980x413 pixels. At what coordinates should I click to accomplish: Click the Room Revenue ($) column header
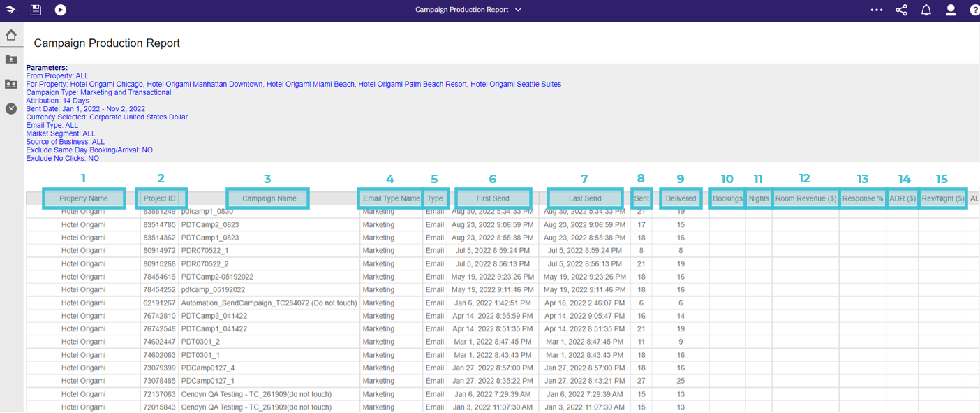coord(805,198)
